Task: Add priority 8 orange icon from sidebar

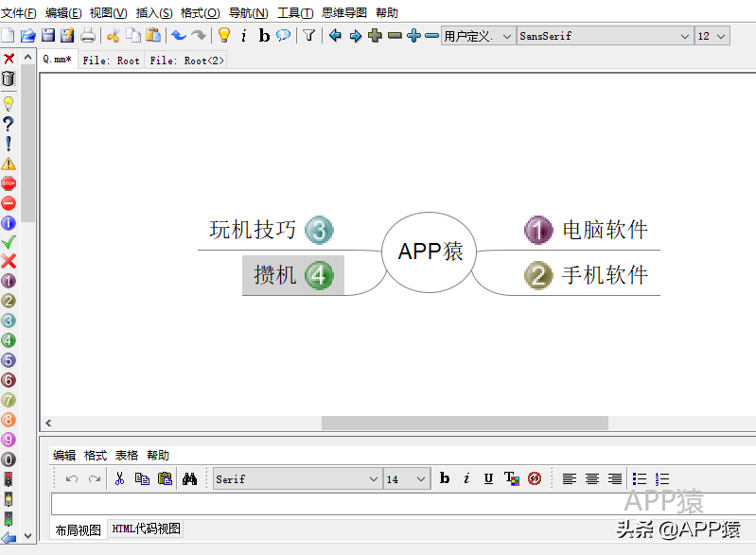Action: click(9, 420)
